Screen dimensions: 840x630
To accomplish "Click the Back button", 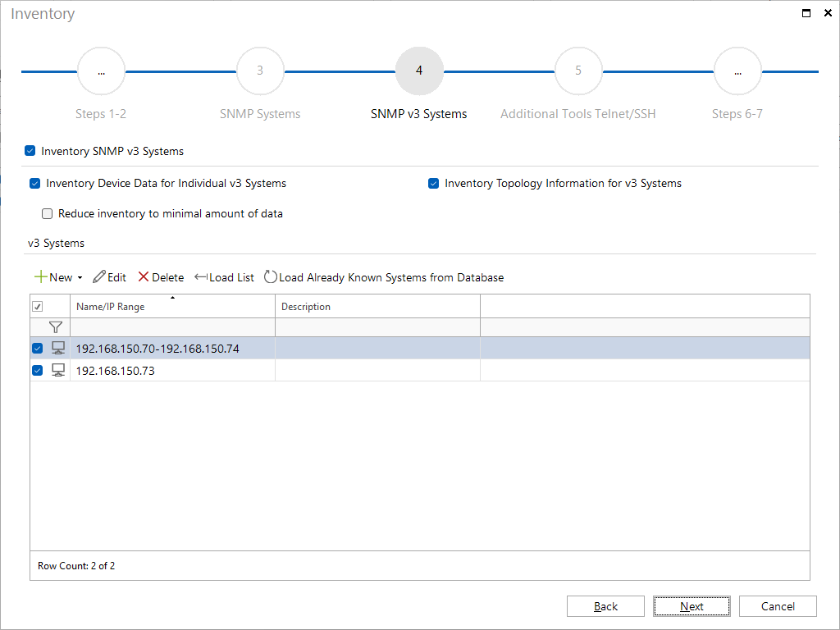I will click(605, 606).
